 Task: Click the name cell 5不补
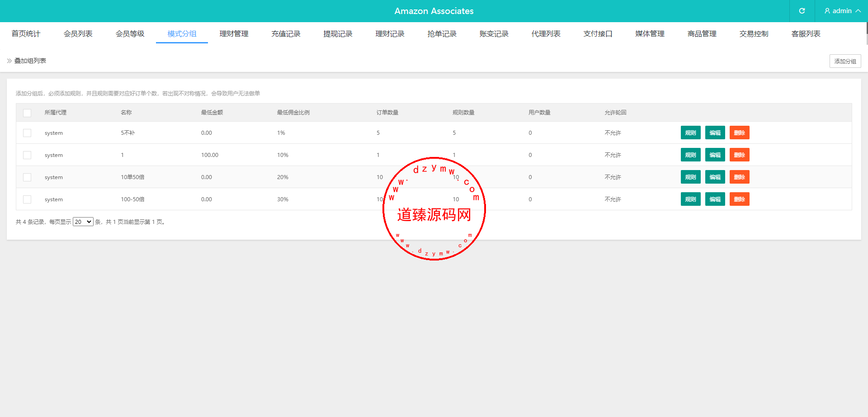click(128, 133)
